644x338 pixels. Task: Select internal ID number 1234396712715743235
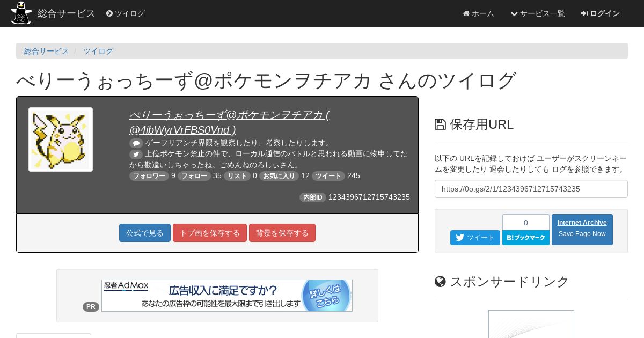coord(369,197)
